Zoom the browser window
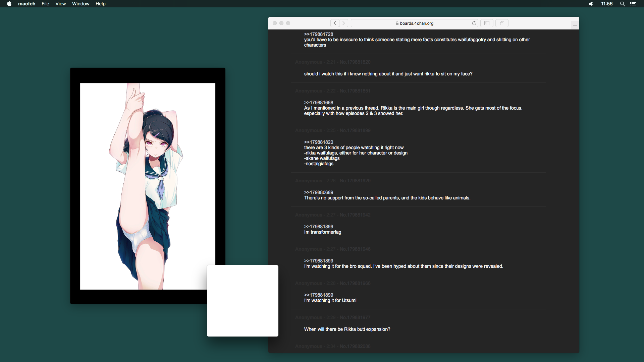 tap(288, 23)
